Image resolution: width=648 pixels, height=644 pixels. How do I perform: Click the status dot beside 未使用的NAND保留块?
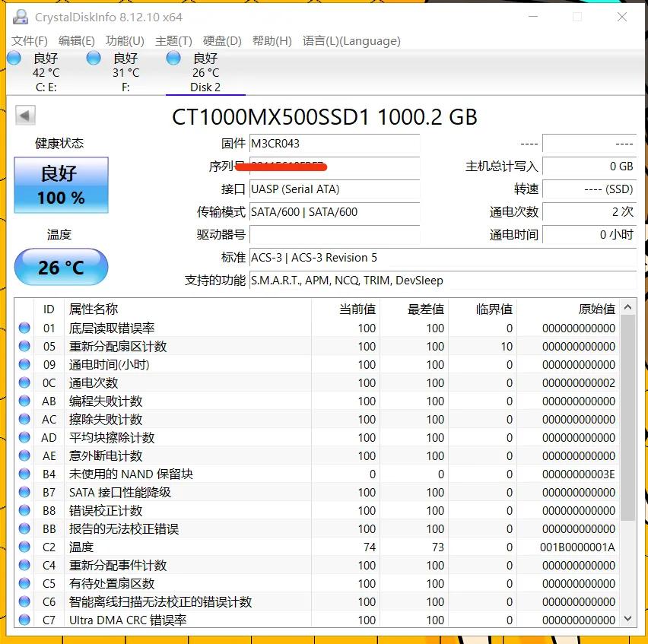(25, 474)
